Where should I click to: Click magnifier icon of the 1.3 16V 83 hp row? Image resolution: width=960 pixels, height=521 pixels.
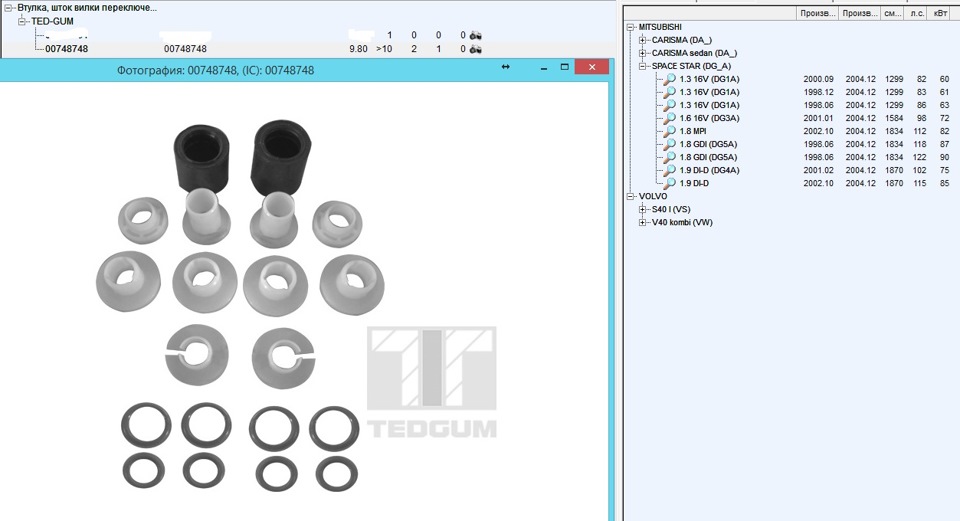(x=670, y=92)
